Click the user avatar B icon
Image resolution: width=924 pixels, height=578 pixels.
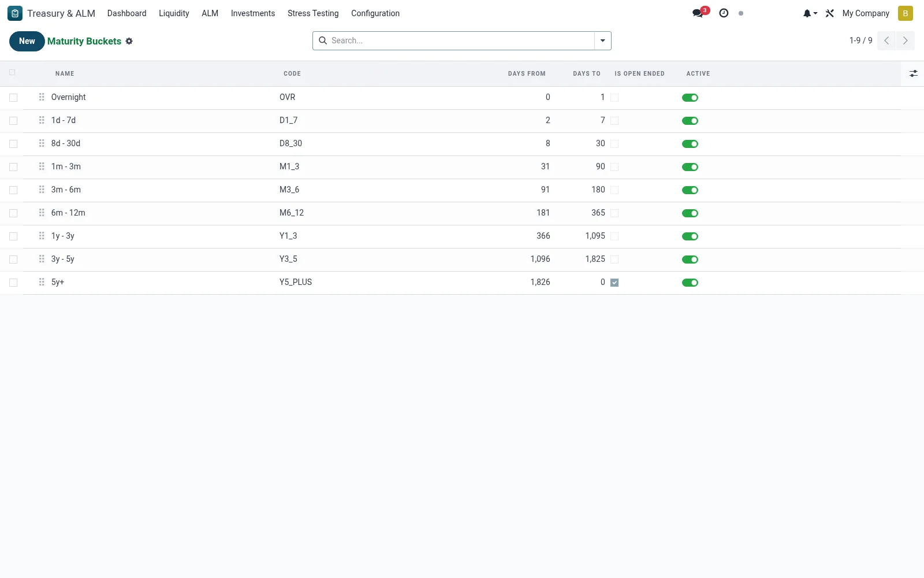tap(905, 13)
